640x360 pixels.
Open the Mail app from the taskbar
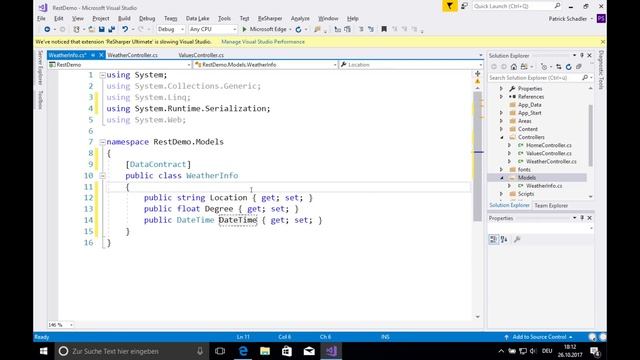click(309, 351)
